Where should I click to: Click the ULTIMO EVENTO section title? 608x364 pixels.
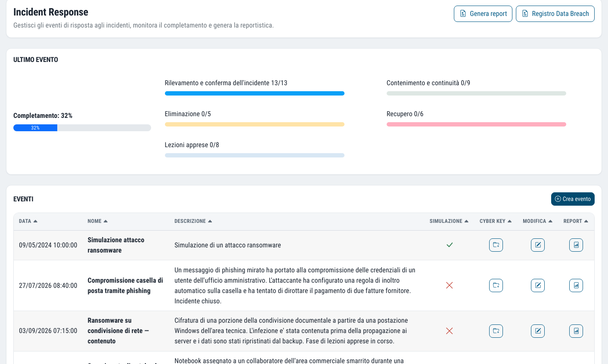pyautogui.click(x=36, y=60)
